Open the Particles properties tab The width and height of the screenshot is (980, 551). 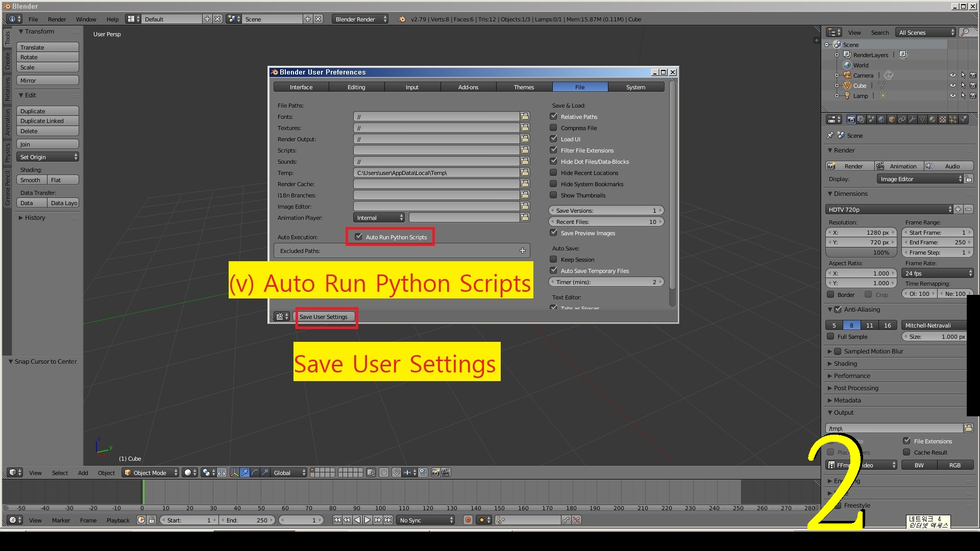(x=953, y=119)
